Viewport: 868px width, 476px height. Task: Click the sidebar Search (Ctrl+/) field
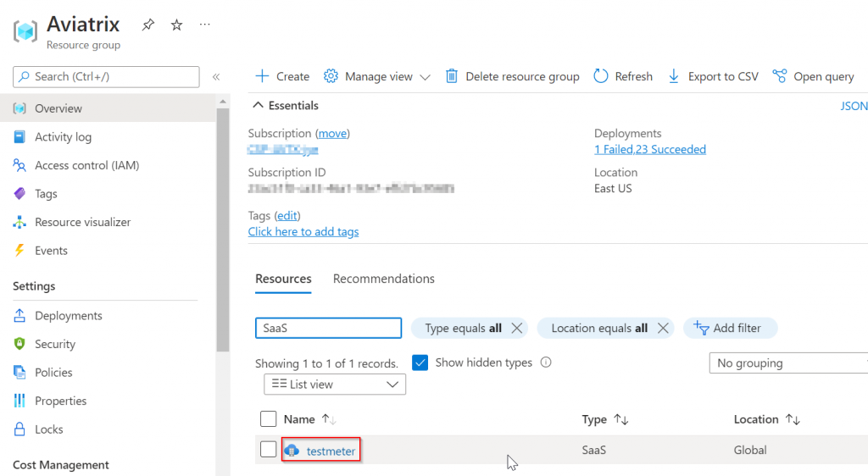[x=106, y=77]
